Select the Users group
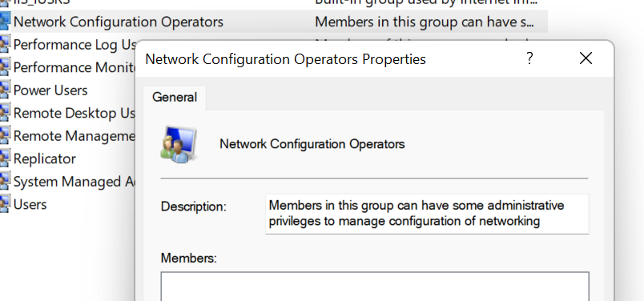 click(x=30, y=204)
